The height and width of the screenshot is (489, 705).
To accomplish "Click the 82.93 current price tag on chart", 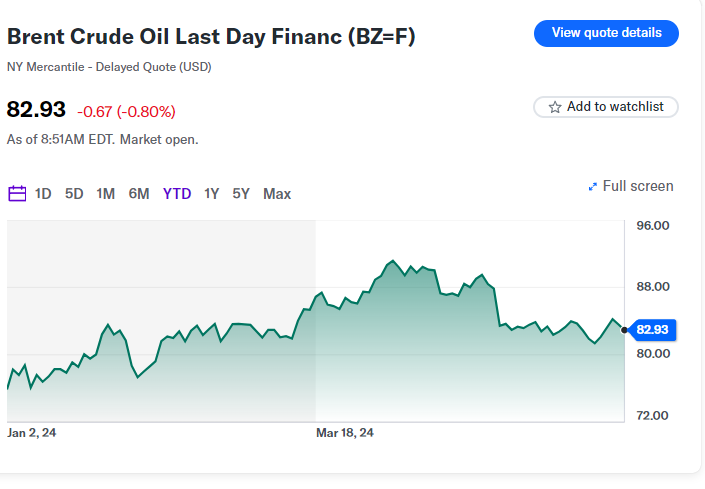I will [652, 329].
